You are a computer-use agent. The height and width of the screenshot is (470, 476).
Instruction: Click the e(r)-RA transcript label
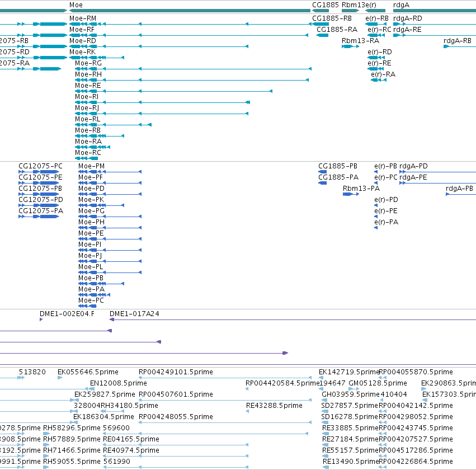click(x=383, y=74)
